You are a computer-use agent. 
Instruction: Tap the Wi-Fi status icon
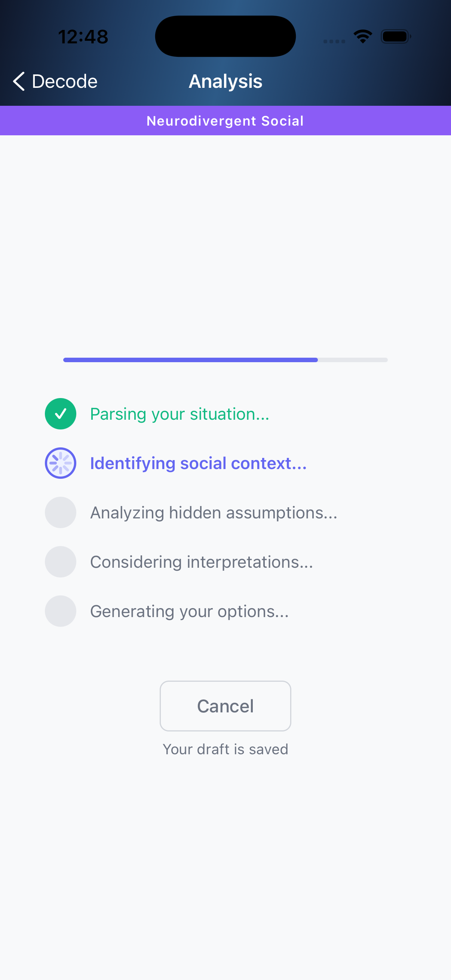[362, 37]
